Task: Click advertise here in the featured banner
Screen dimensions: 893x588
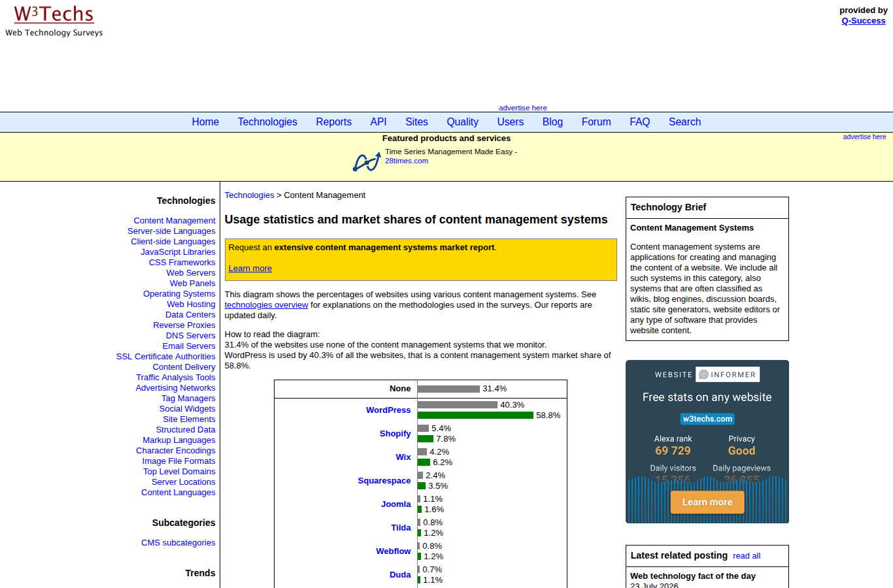Action: click(x=864, y=137)
